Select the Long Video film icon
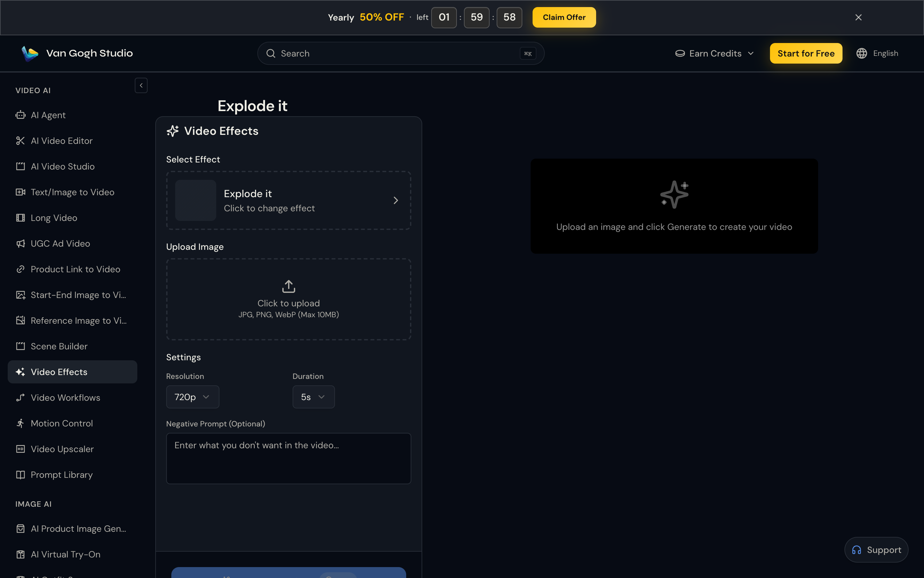924x578 pixels. pyautogui.click(x=21, y=218)
